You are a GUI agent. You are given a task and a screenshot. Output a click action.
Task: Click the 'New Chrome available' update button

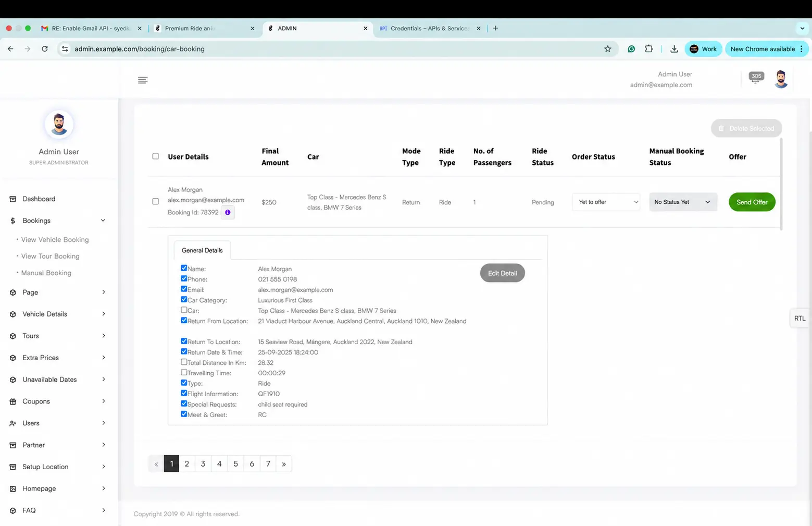tap(766, 49)
